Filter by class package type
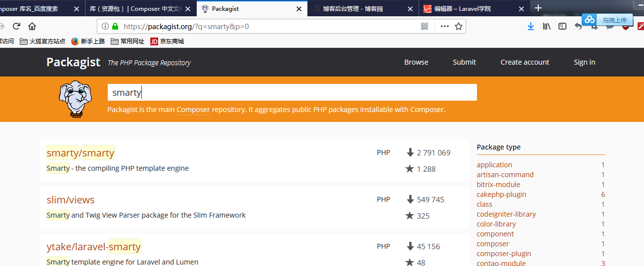The height and width of the screenshot is (266, 644). click(484, 204)
